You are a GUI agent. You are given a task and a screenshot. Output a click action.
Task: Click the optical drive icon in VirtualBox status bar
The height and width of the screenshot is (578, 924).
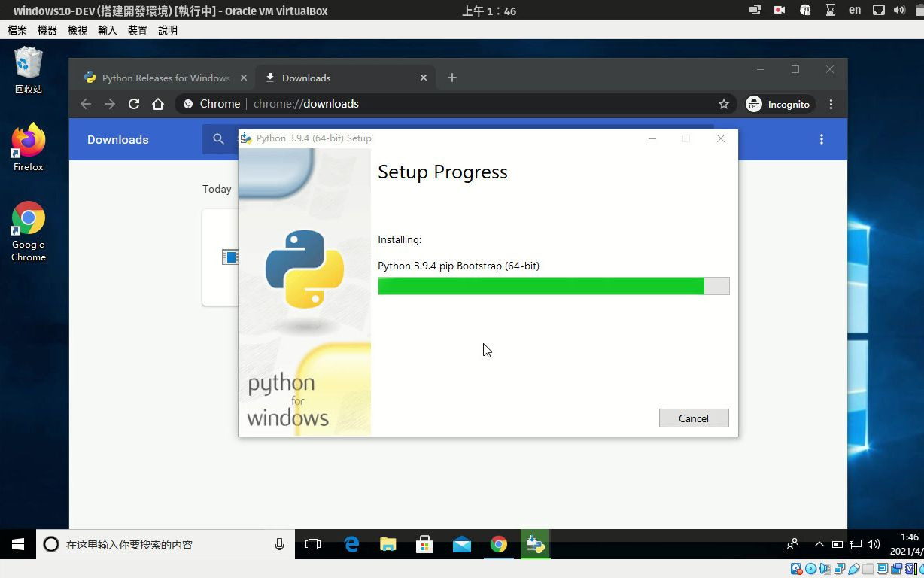[810, 570]
